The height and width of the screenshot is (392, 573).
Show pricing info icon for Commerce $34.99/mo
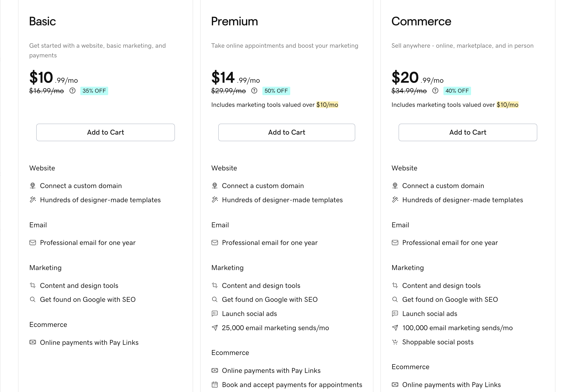point(435,91)
